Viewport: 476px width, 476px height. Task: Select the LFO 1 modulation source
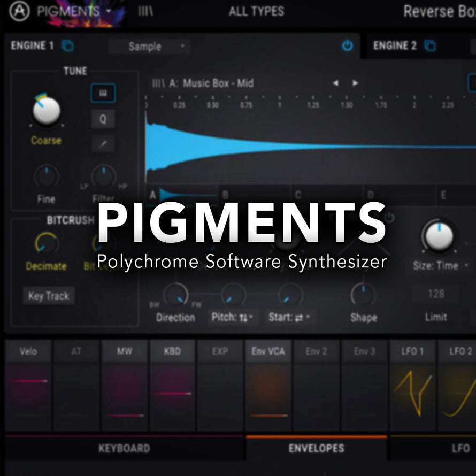(x=412, y=351)
